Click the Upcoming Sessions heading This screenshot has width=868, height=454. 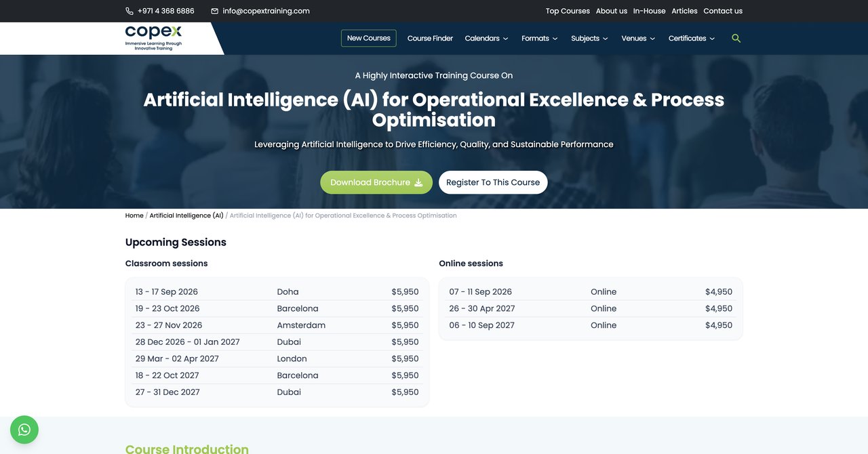click(176, 242)
